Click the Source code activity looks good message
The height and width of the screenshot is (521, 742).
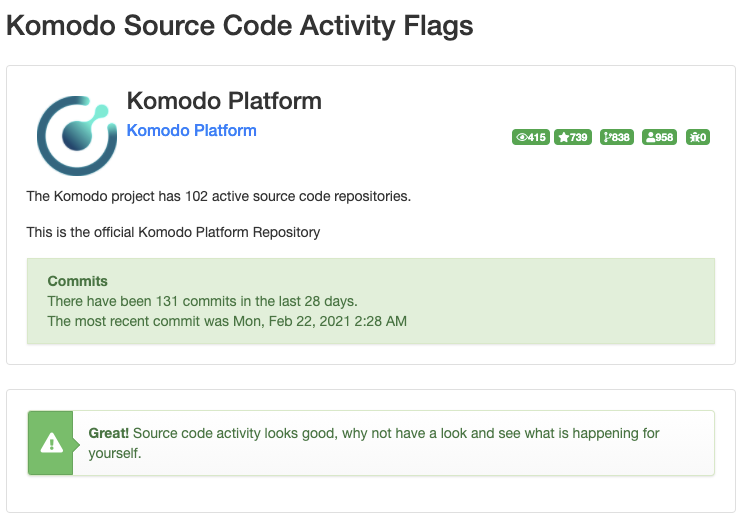point(374,443)
